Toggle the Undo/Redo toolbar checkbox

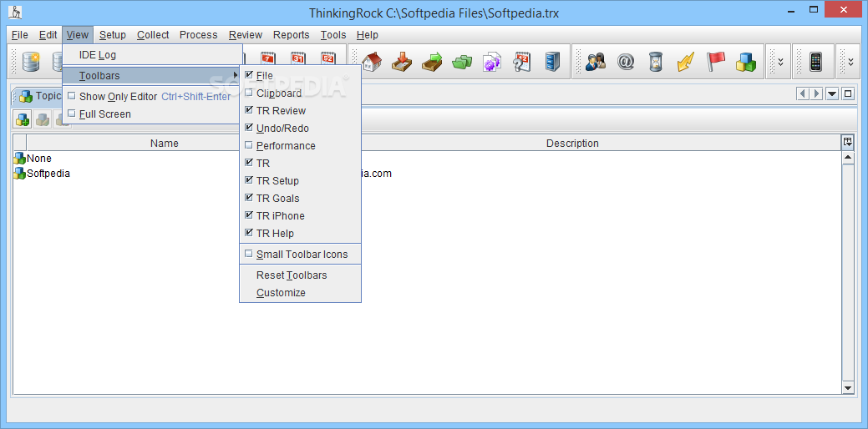[x=249, y=128]
